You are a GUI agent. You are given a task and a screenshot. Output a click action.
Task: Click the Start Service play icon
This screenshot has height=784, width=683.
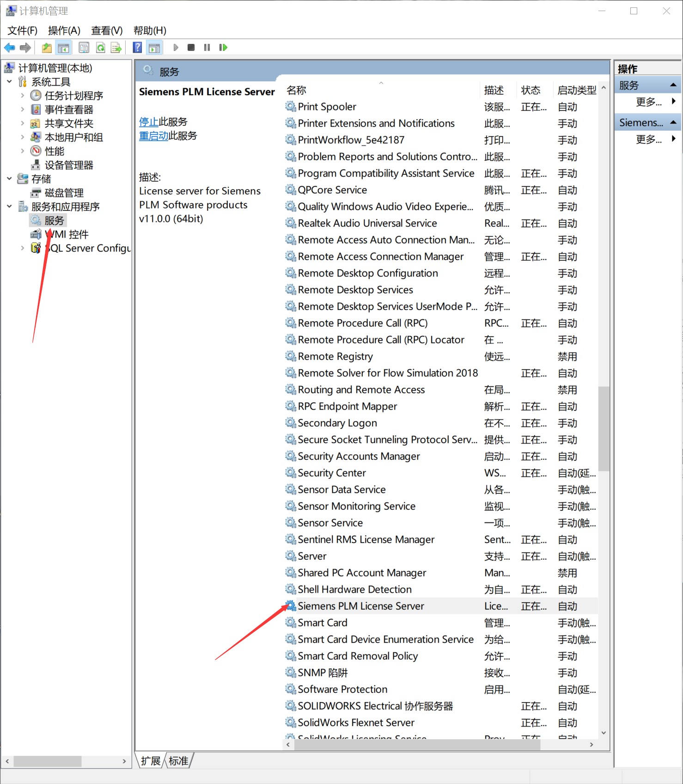[176, 48]
